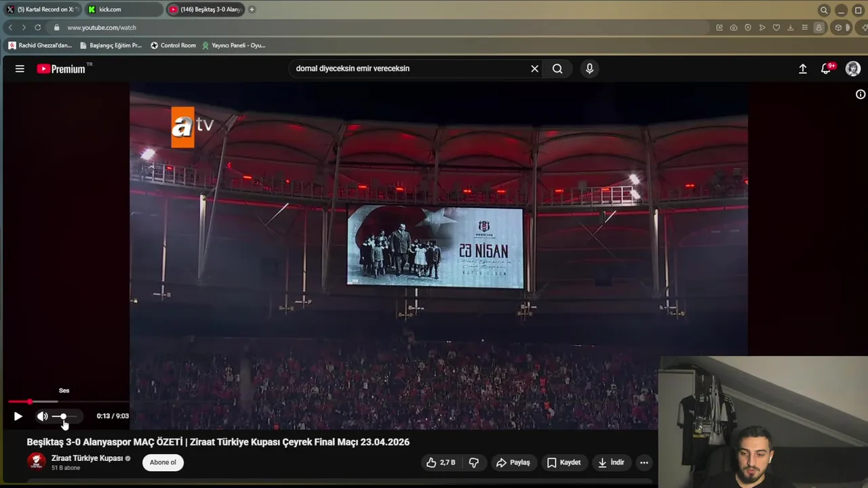Click the edit note toolbar icon
This screenshot has height=488, width=868.
[x=719, y=28]
